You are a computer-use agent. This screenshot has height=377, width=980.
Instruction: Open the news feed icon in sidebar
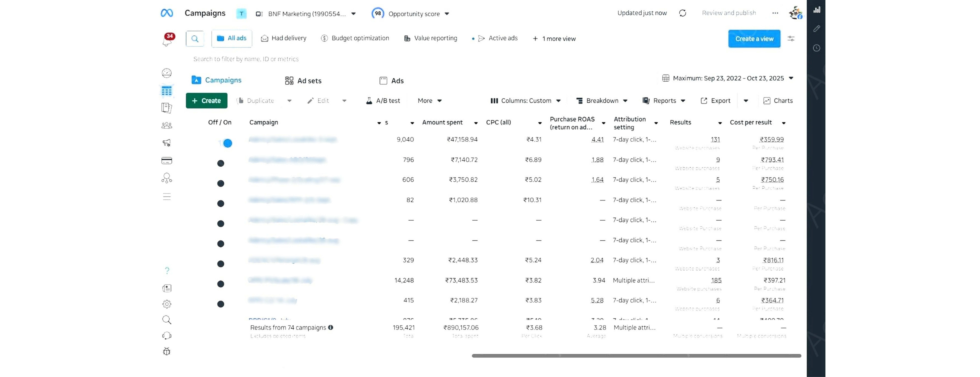pos(167,288)
